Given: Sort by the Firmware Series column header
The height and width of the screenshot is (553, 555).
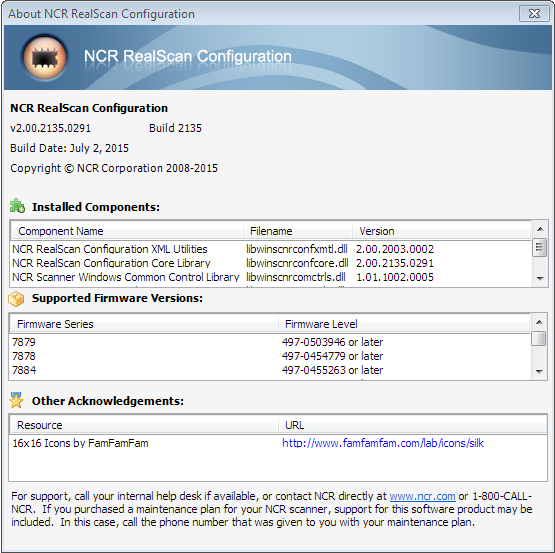Looking at the screenshot, I should pos(144,324).
